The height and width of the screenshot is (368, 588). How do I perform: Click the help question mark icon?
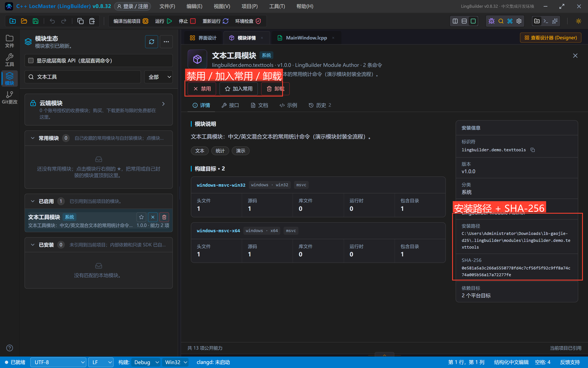point(9,348)
